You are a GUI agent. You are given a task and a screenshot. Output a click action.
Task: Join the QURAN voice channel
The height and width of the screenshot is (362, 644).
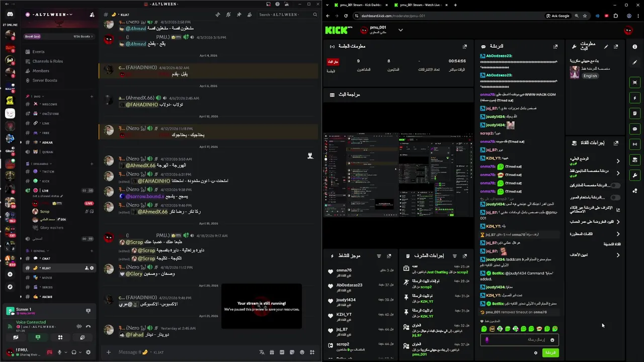[x=59, y=152]
